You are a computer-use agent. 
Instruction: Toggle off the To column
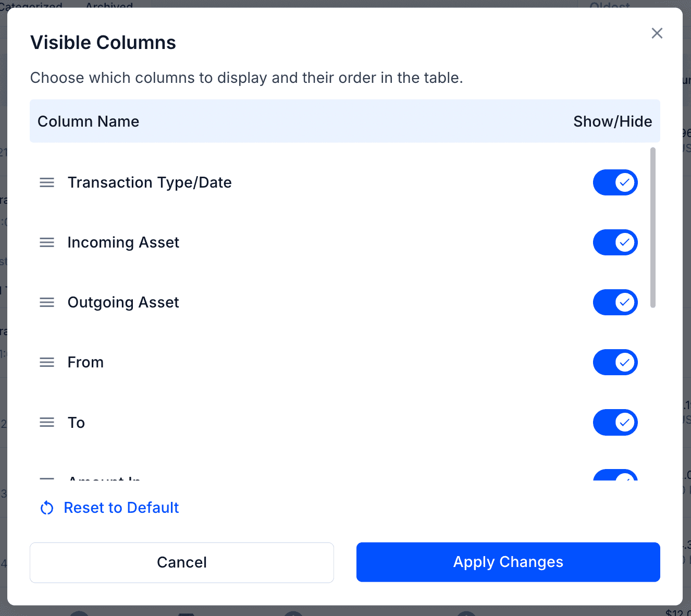click(x=615, y=422)
